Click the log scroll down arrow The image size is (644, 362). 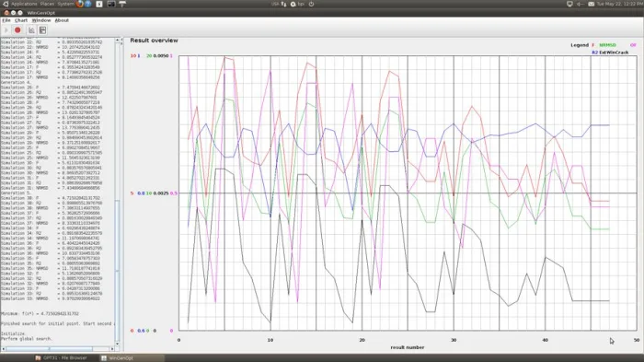(x=118, y=344)
